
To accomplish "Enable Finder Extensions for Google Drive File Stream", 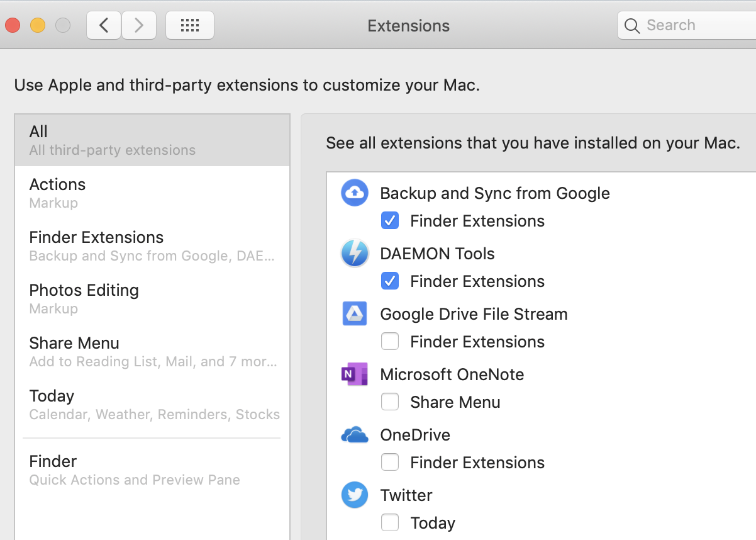I will coord(390,342).
